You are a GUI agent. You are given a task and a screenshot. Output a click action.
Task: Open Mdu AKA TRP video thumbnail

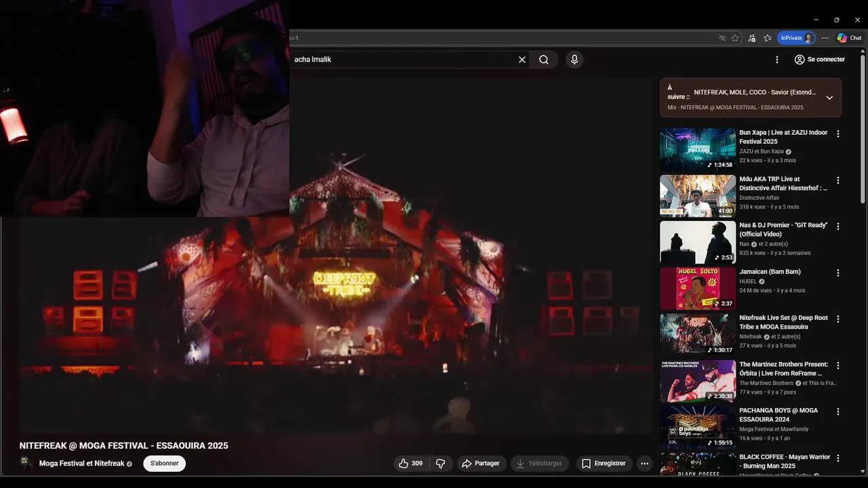click(698, 196)
